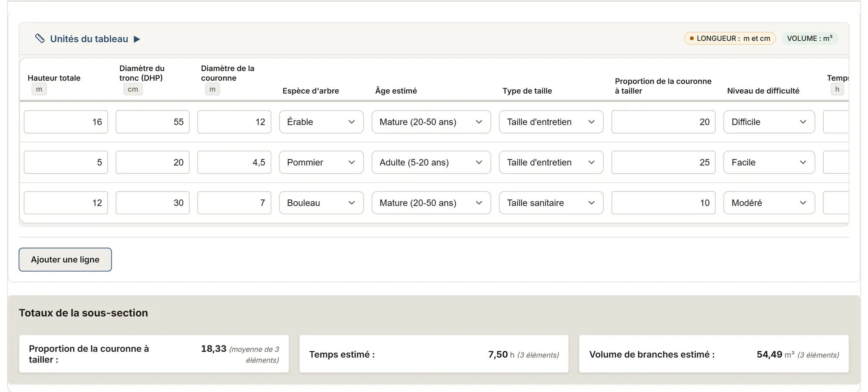
Task: Click the Âge estimé column header
Action: pos(396,91)
